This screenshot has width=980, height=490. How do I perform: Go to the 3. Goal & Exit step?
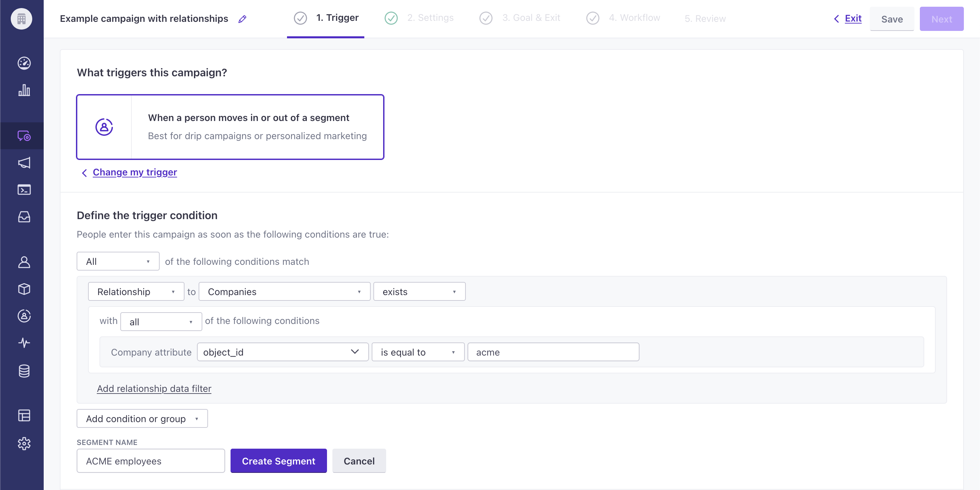point(531,17)
